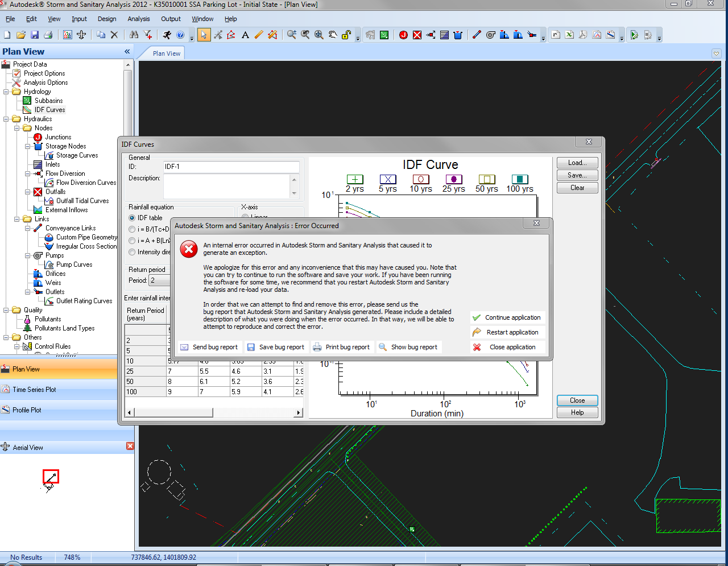The height and width of the screenshot is (566, 728).
Task: Click the Copy toolbar icon
Action: [x=101, y=35]
